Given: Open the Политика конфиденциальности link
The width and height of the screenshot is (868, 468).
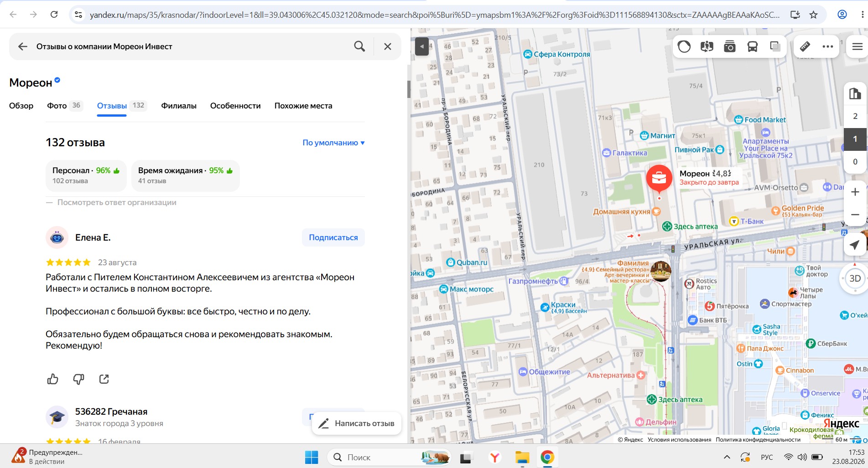Looking at the screenshot, I should (x=758, y=440).
